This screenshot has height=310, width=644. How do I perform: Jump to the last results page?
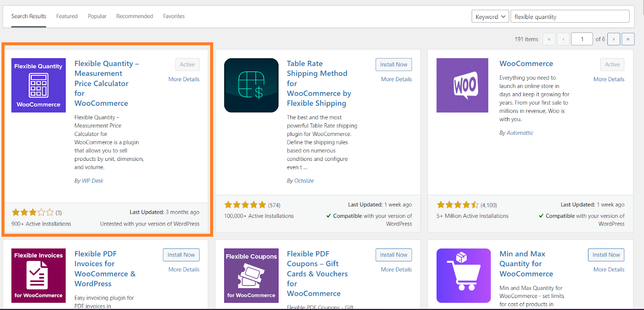tap(628, 39)
